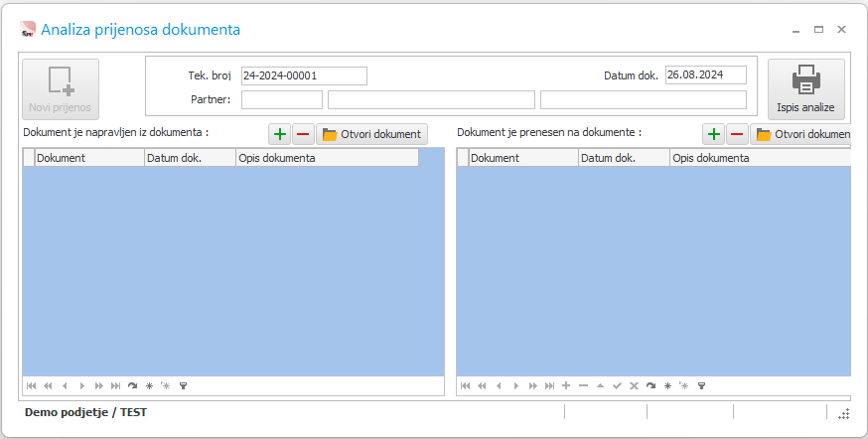Click the Datum dok. date field

706,75
